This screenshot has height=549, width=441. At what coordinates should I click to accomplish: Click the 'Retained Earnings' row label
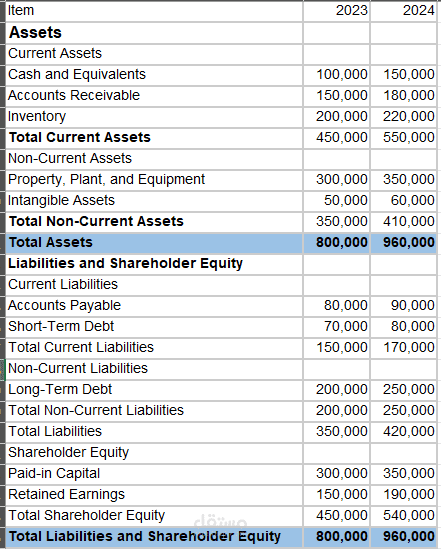(154, 495)
